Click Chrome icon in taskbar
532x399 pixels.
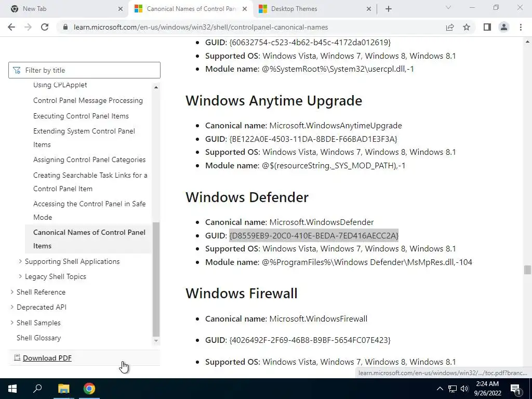(89, 389)
